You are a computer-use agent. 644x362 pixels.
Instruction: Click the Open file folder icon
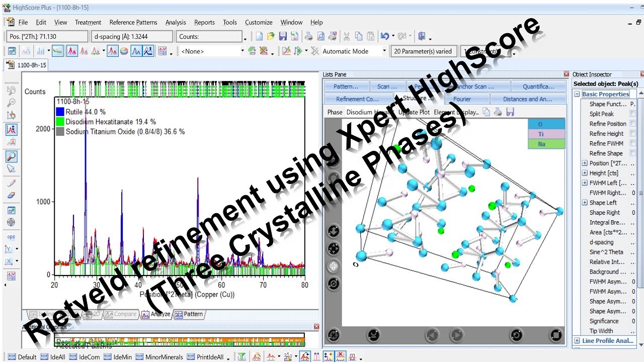[271, 36]
